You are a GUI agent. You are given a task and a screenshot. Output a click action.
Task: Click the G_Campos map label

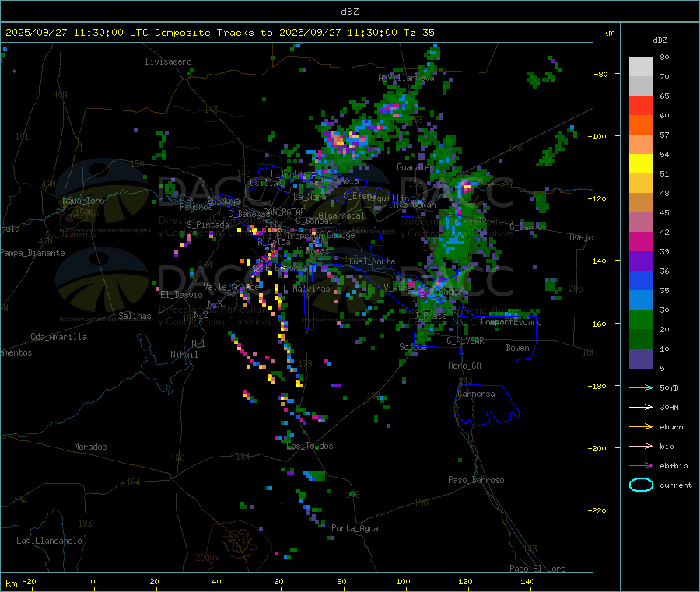pos(528,227)
